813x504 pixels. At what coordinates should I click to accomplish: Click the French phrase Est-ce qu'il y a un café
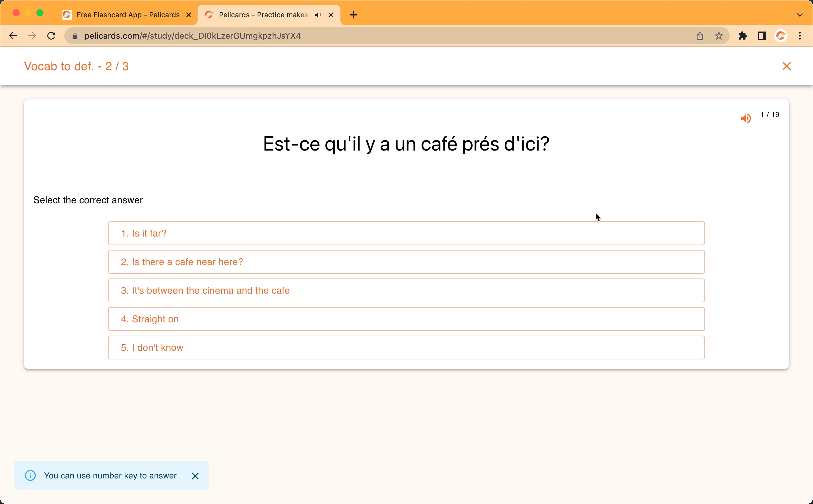406,144
